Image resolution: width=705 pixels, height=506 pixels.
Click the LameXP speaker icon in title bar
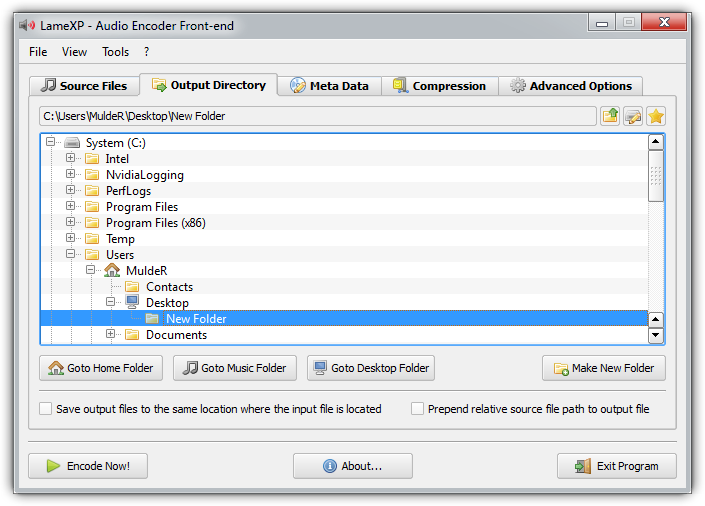point(27,25)
